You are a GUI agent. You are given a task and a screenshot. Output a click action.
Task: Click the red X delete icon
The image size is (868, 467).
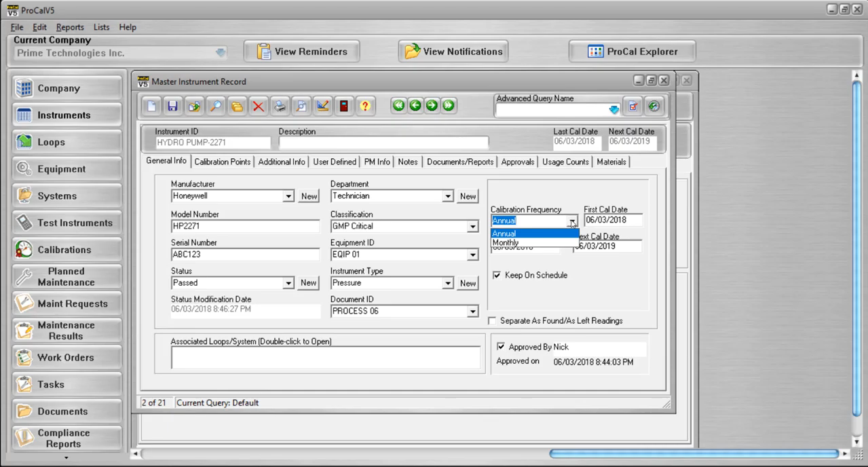point(258,106)
